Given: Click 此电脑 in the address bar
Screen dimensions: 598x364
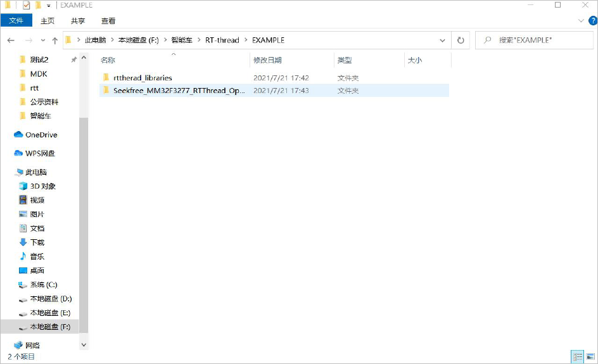Looking at the screenshot, I should [96, 40].
